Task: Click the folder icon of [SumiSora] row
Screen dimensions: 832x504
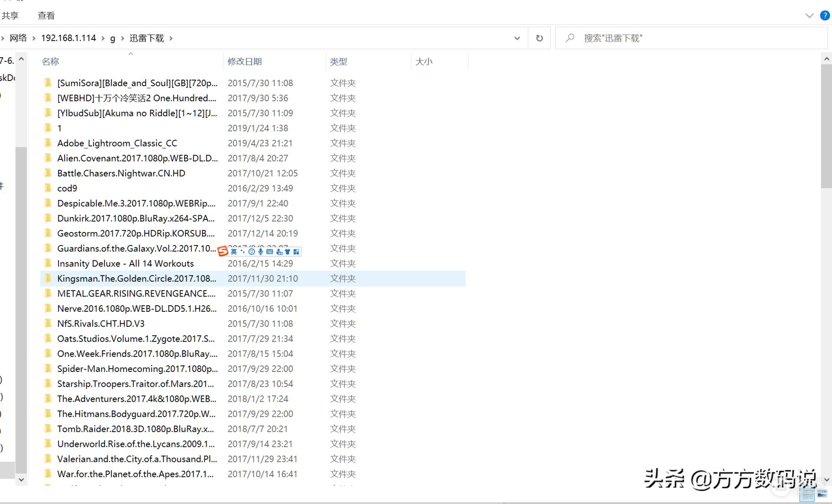Action: click(48, 83)
